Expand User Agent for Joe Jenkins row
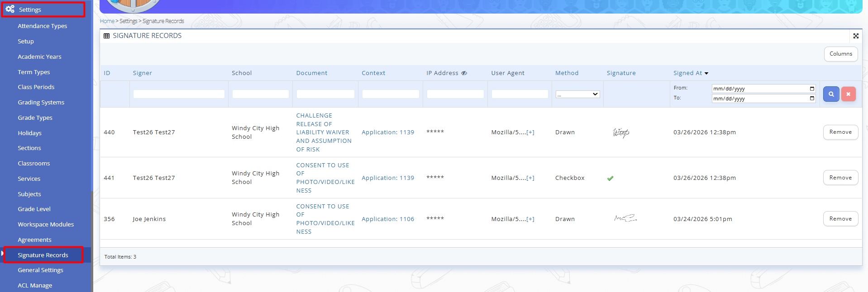The image size is (868, 292). point(530,219)
